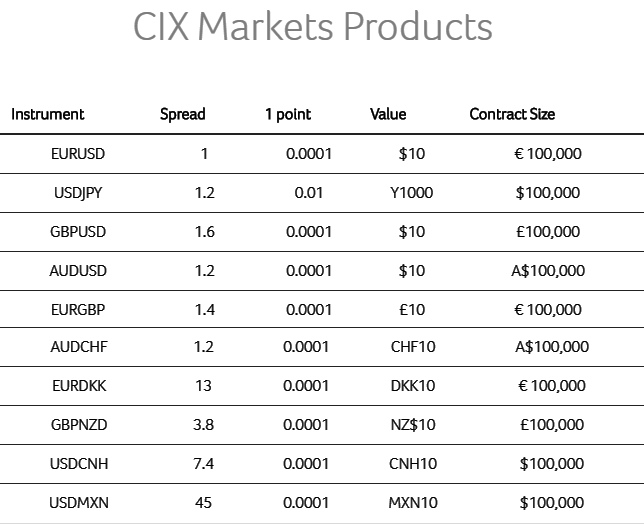Click the Contract Size column header

[x=512, y=114]
